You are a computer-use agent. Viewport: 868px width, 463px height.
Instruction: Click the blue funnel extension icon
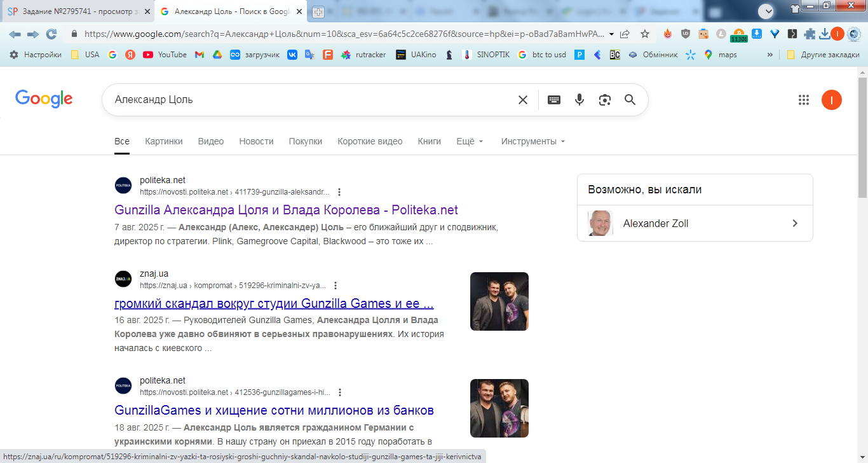(x=775, y=34)
